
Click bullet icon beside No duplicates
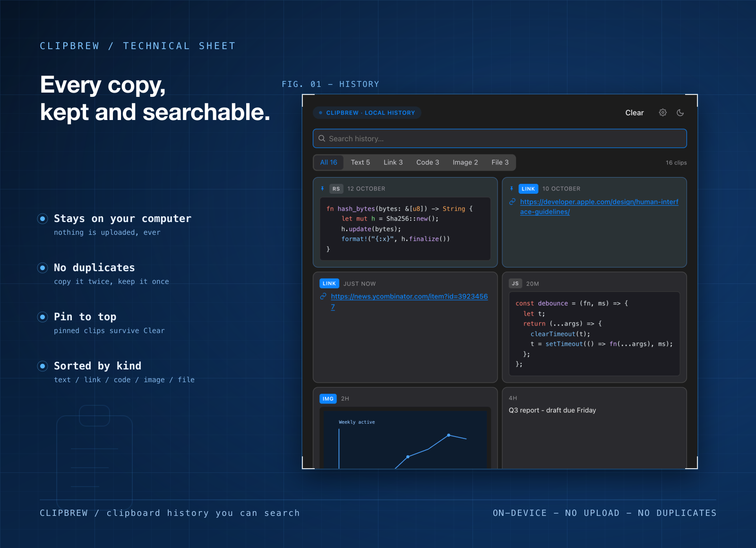click(x=43, y=268)
